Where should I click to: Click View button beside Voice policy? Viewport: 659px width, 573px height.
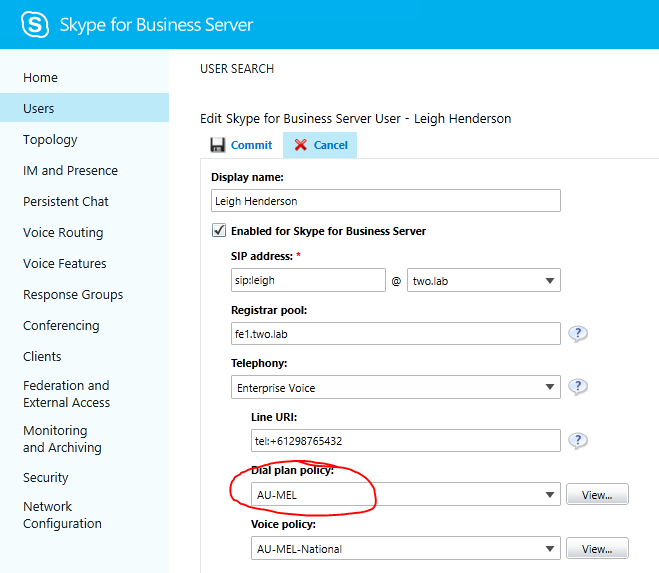597,548
